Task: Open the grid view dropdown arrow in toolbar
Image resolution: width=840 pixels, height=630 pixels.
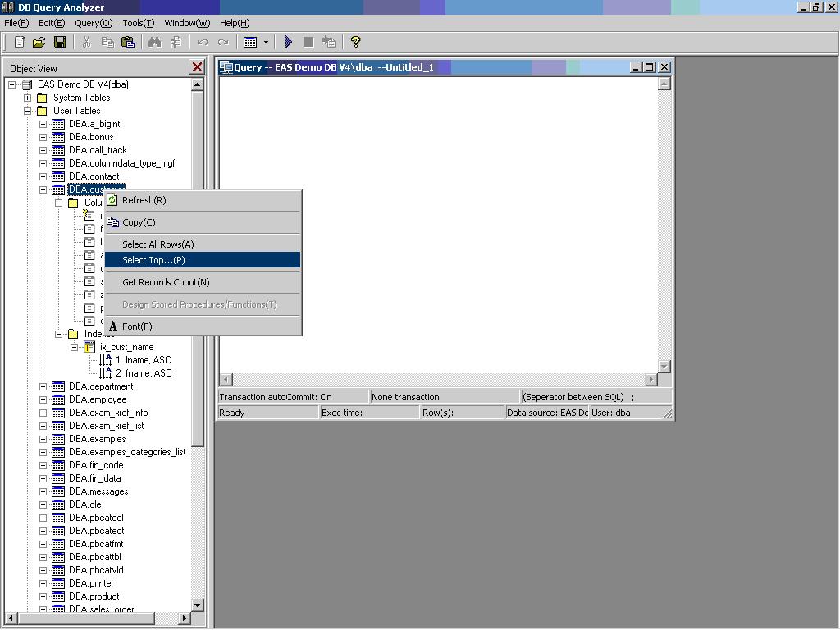Action: (266, 42)
